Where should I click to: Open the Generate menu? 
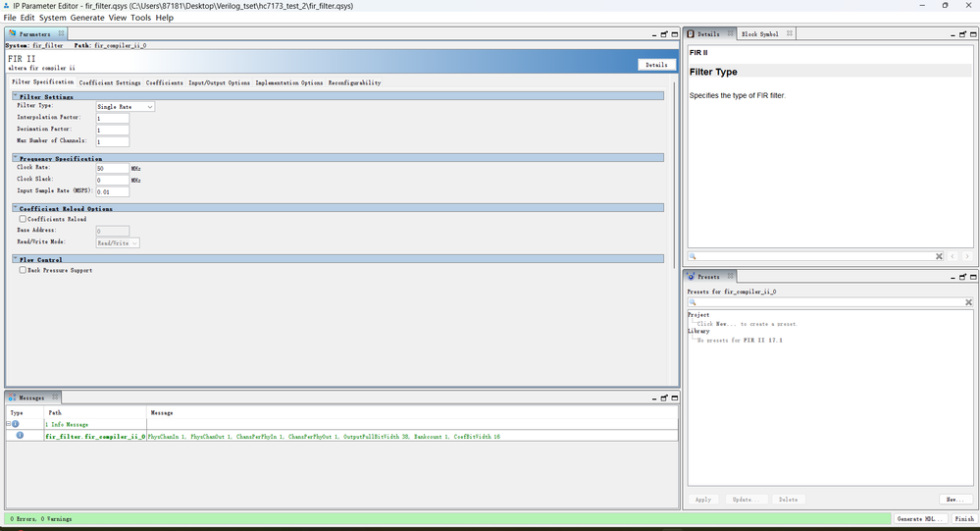(87, 18)
